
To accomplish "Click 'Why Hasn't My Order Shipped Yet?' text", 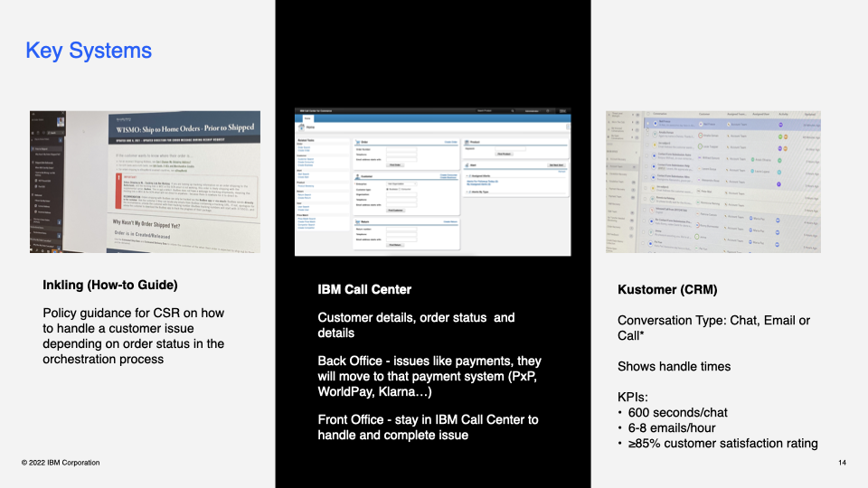I will coord(146,224).
